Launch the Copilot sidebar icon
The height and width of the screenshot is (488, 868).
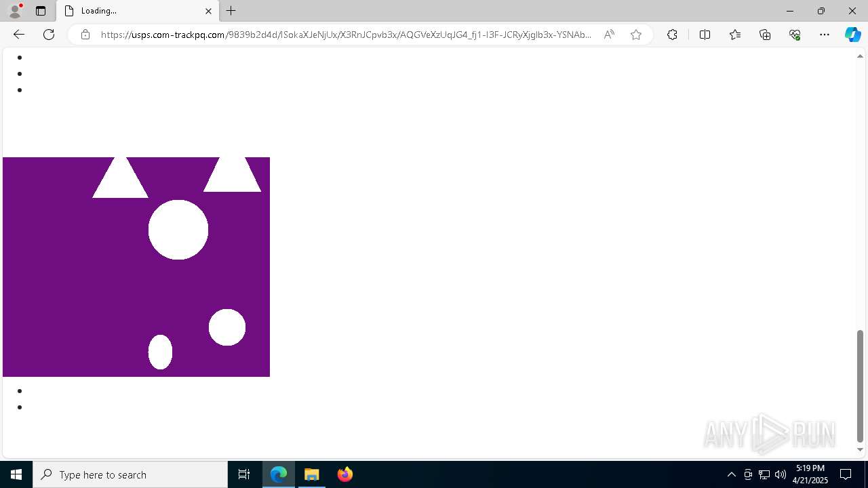click(x=852, y=35)
